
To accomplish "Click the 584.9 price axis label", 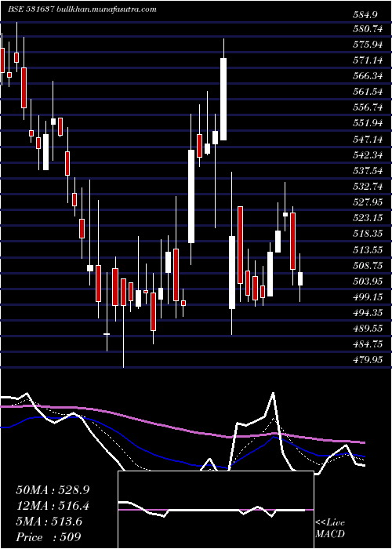I will 365,15.
